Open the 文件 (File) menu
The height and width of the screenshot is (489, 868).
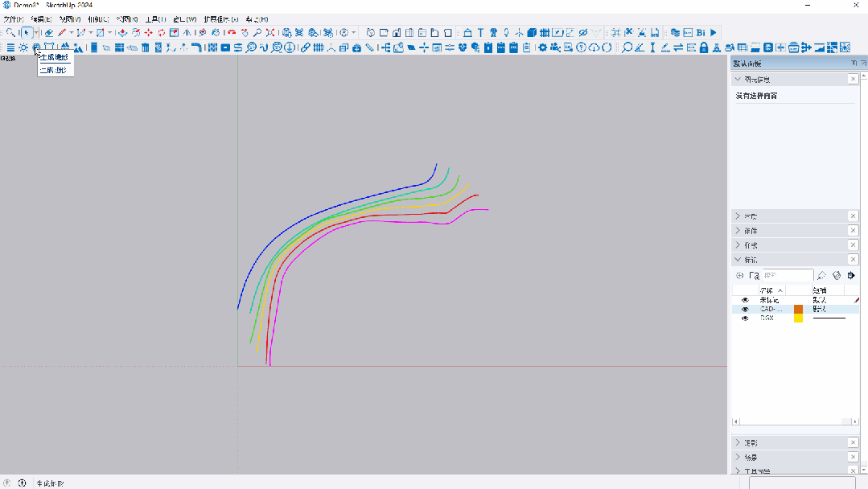pyautogui.click(x=14, y=18)
